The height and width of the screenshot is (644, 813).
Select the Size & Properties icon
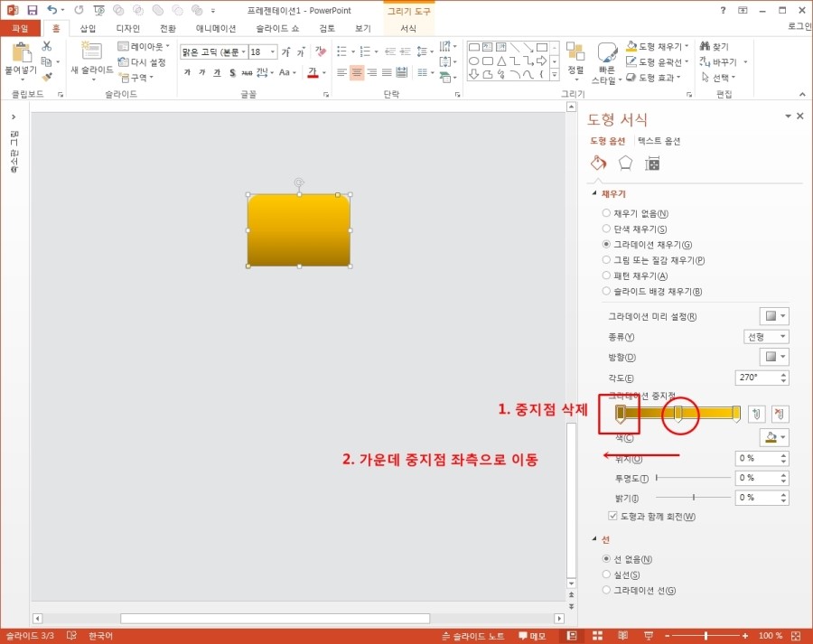651,163
